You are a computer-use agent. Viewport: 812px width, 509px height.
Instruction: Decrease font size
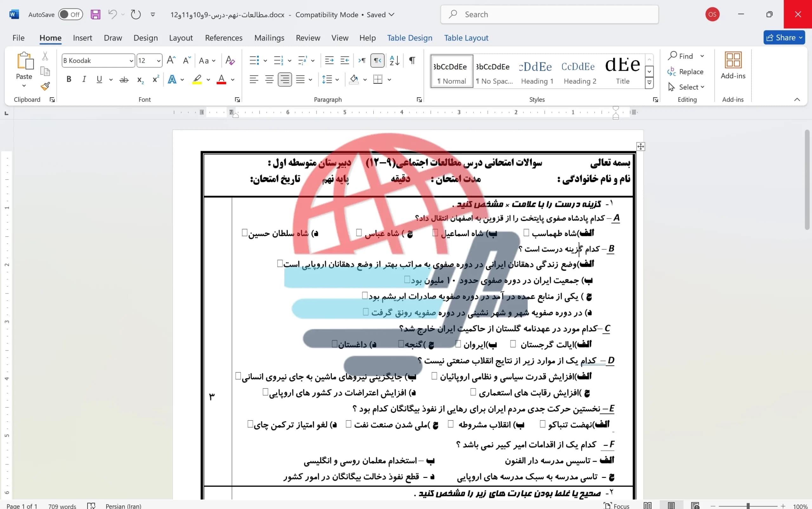coord(187,61)
